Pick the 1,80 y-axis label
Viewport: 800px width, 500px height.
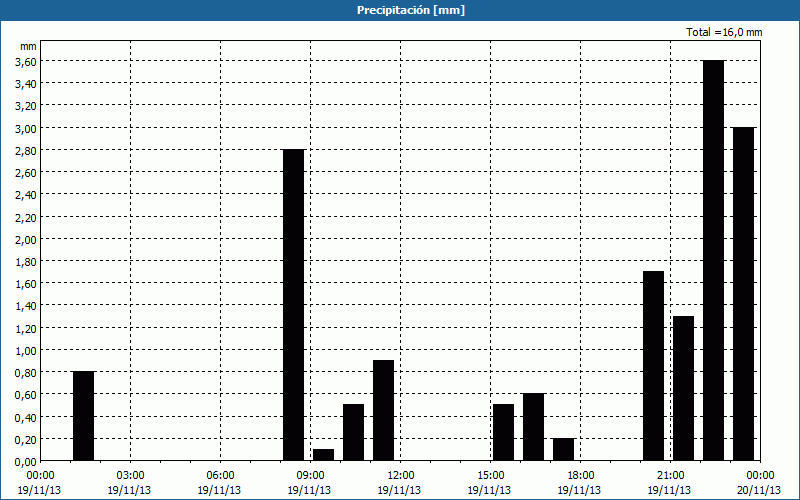click(26, 262)
